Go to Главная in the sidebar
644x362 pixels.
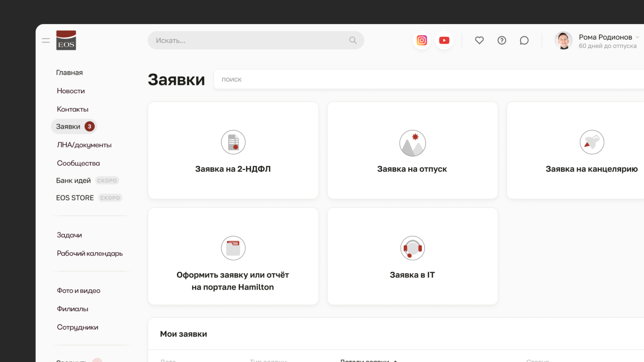(x=69, y=72)
